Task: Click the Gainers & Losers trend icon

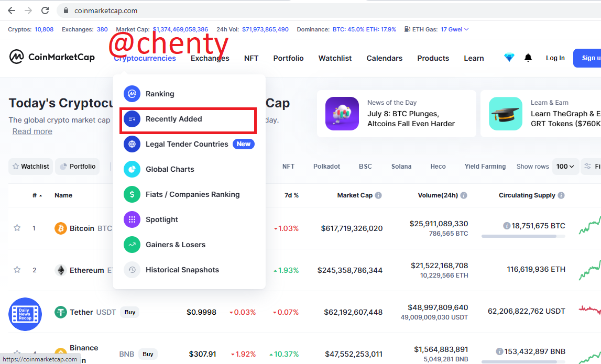Action: click(x=132, y=245)
